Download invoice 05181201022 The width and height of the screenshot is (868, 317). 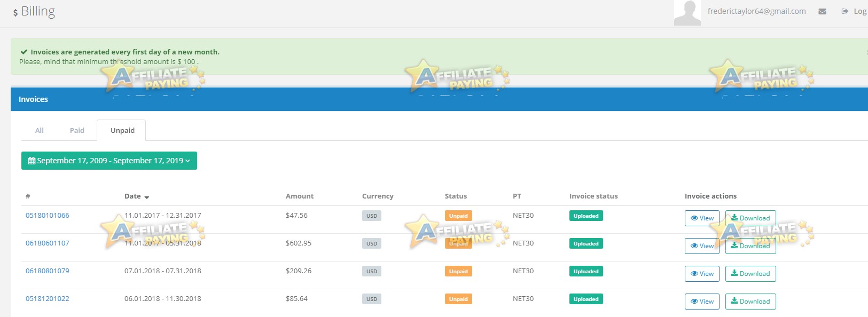[750, 302]
